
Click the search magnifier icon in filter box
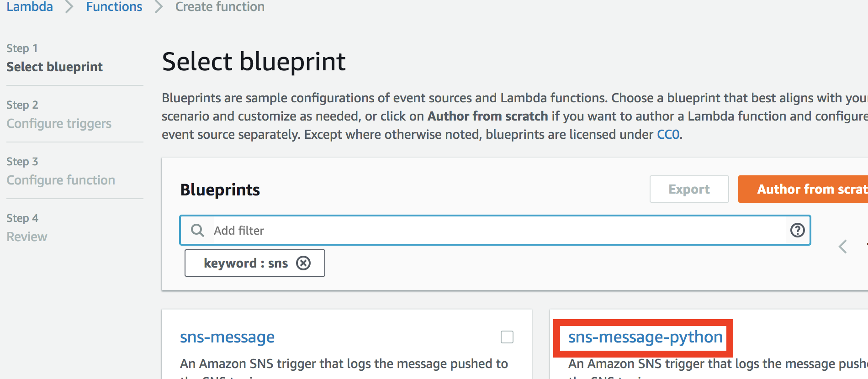tap(197, 230)
